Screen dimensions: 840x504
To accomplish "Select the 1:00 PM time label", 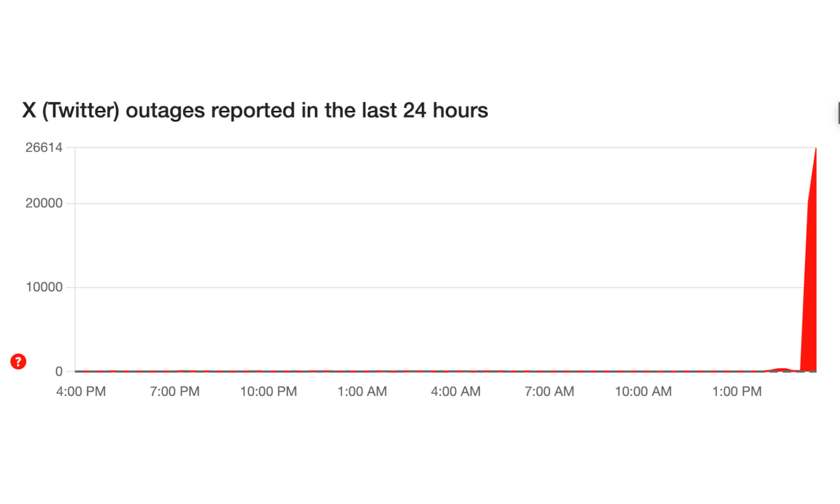I will (x=736, y=392).
